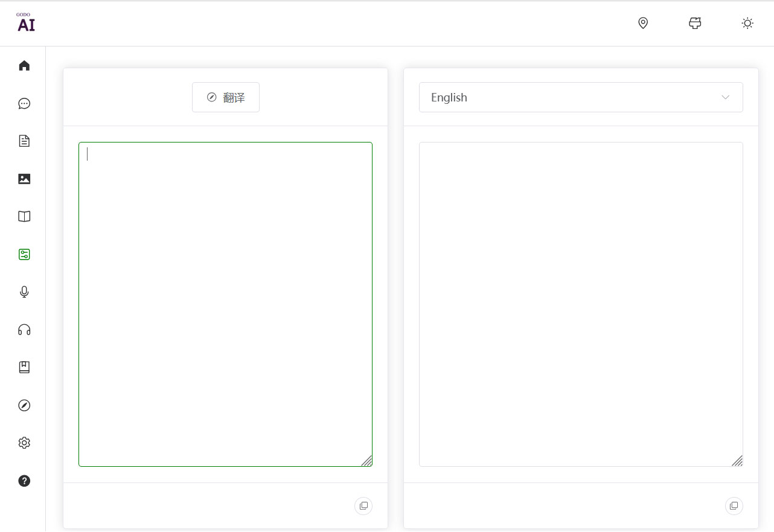The height and width of the screenshot is (532, 774).
Task: Click the GODO AI logo
Action: pos(25,23)
